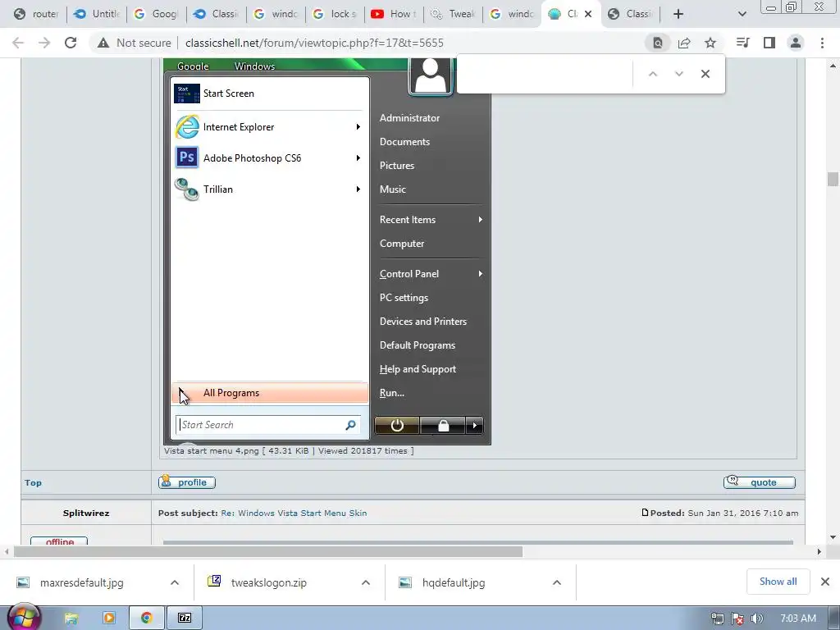Screen dimensions: 840x630
Task: Open the search-in-page lens icon in the address bar
Action: click(657, 43)
